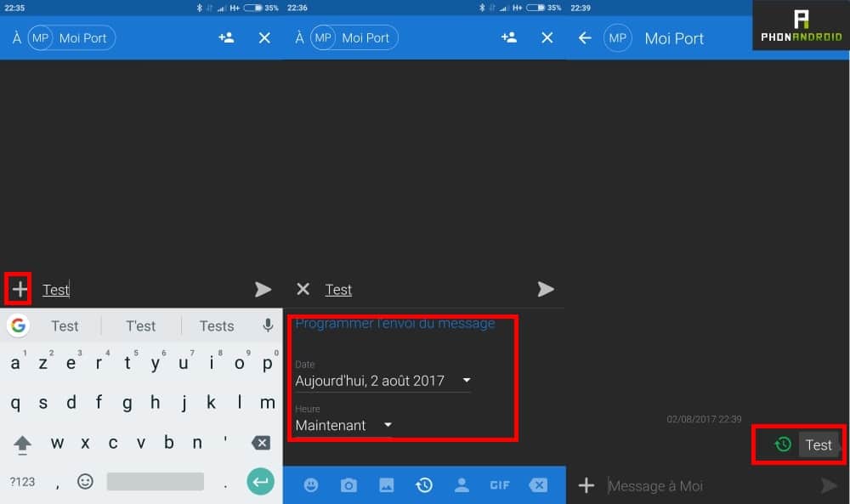Add another recipient with add-contact icon
The height and width of the screenshot is (504, 850).
[508, 37]
